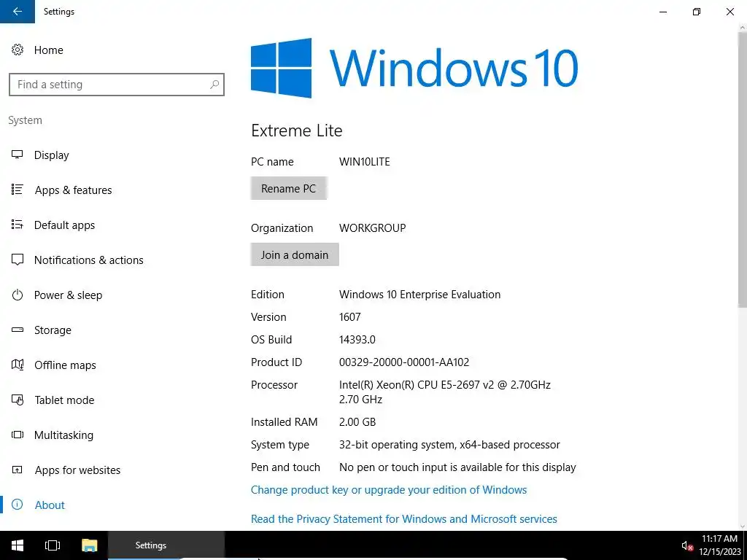Click the Display monitor icon
Image resolution: width=747 pixels, height=560 pixels.
[x=18, y=155]
